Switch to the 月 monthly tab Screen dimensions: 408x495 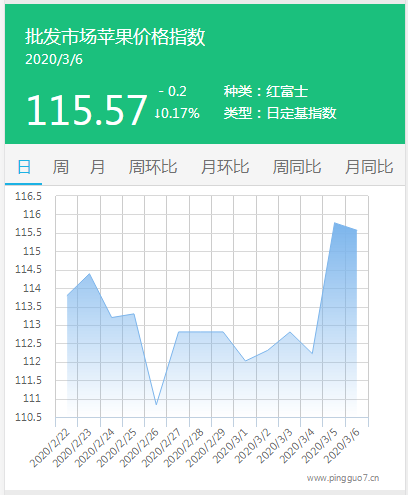97,167
